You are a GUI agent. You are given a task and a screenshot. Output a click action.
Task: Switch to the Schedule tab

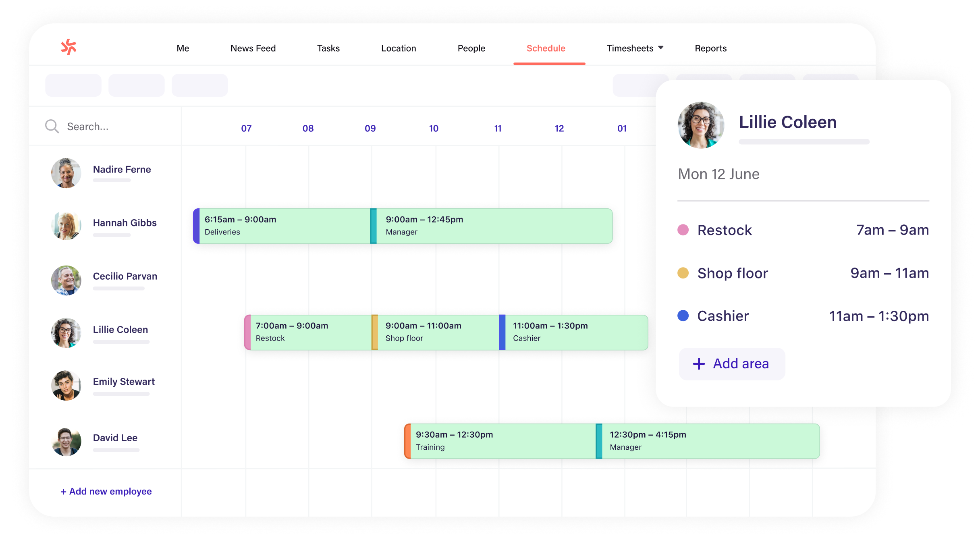click(x=546, y=48)
